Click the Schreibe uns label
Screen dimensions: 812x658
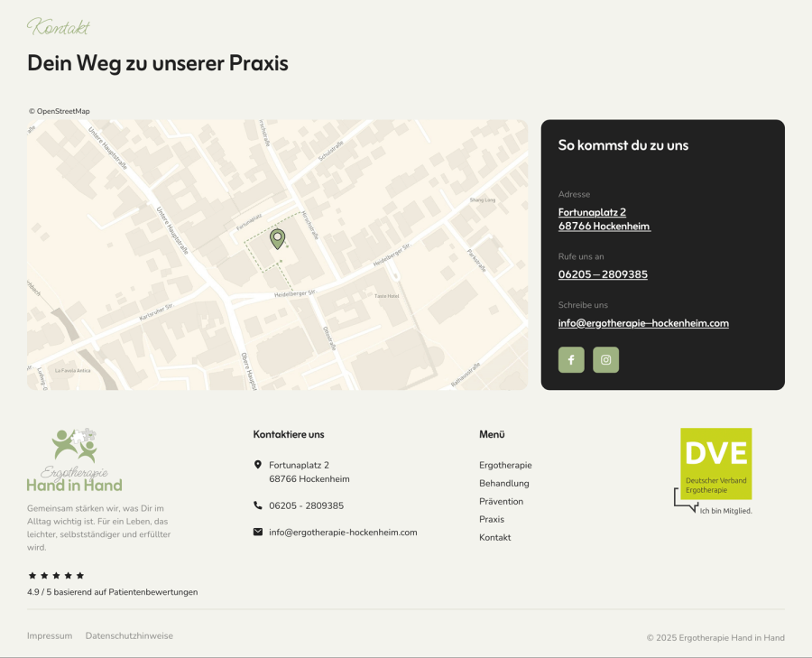(x=583, y=305)
